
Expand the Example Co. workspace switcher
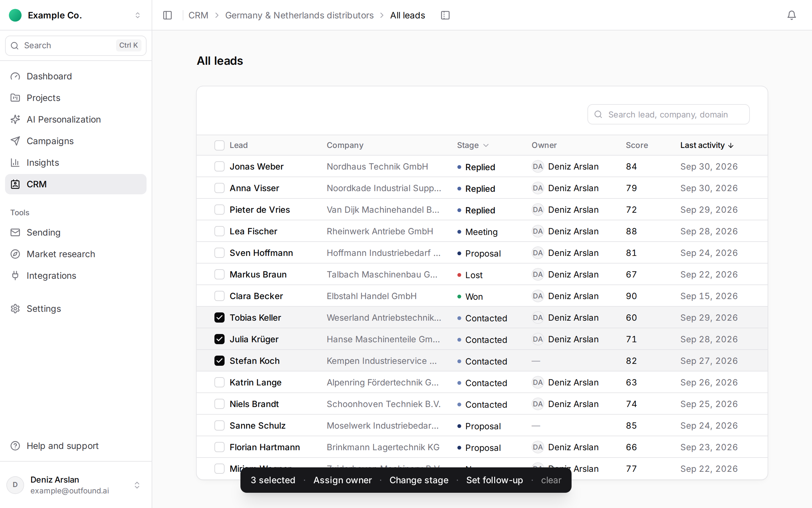tap(137, 15)
